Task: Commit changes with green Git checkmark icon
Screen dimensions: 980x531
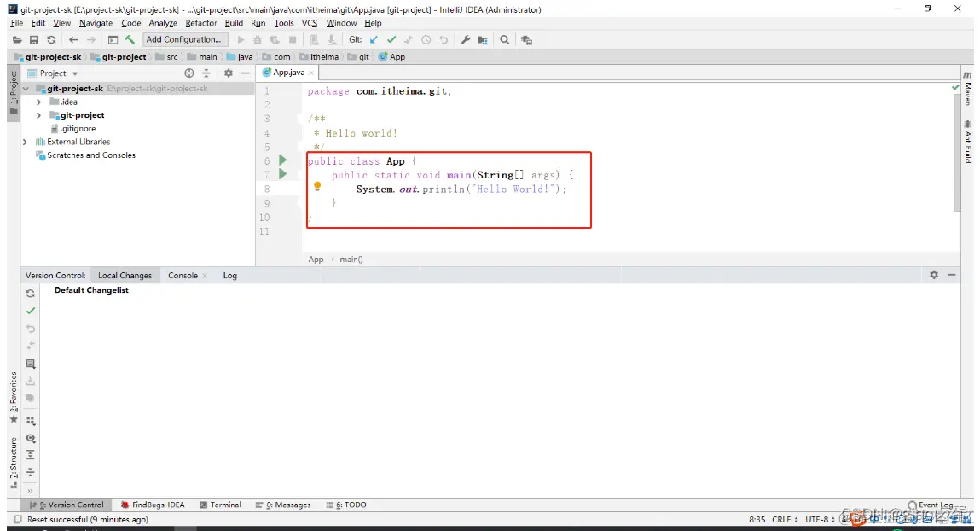Action: coord(391,39)
